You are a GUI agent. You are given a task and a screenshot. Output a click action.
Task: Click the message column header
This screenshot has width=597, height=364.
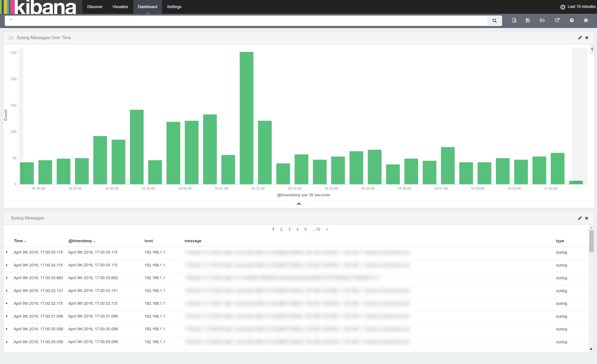tap(193, 241)
